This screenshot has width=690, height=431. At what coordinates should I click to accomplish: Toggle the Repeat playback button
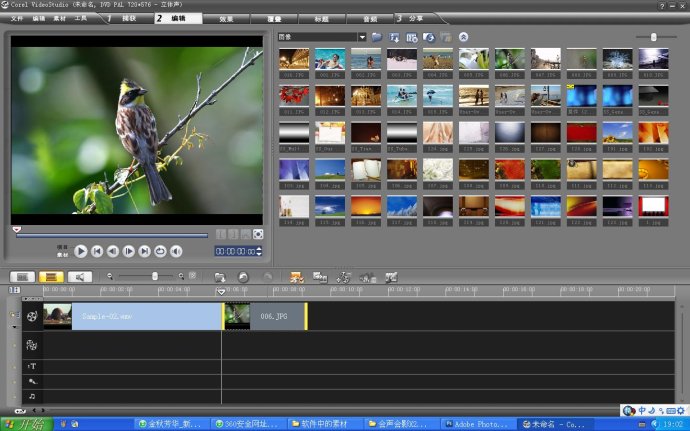(160, 251)
